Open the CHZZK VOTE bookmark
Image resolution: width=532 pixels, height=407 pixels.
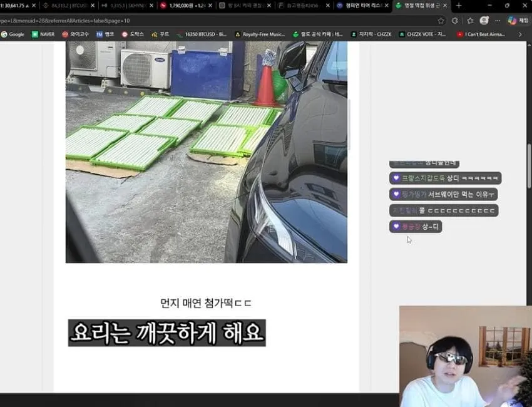[x=422, y=34]
